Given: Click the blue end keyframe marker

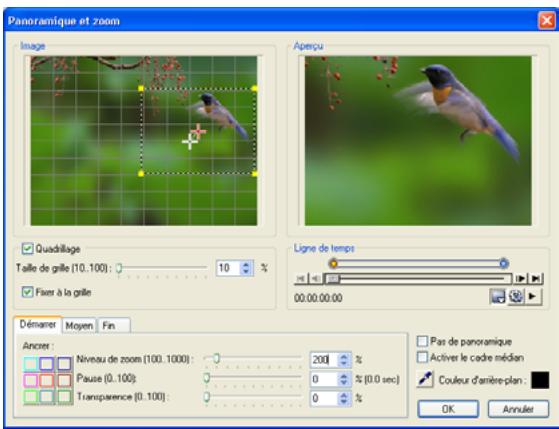Looking at the screenshot, I should coord(503,264).
